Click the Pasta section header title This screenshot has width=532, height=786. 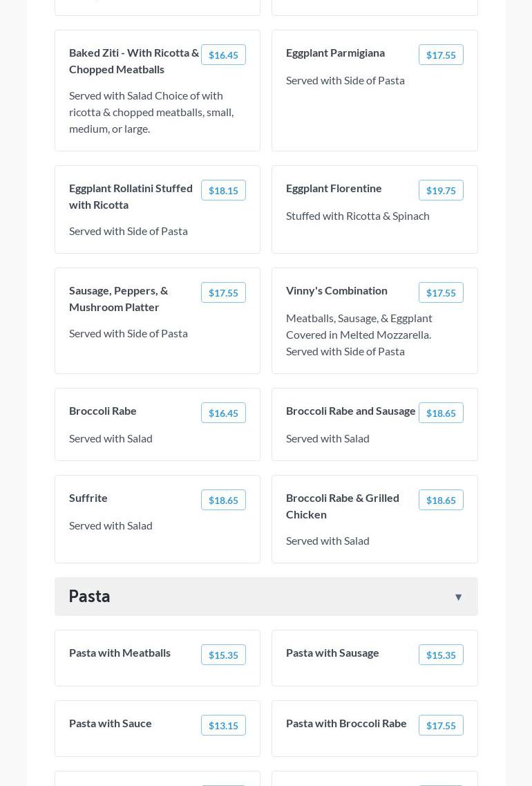coord(90,597)
